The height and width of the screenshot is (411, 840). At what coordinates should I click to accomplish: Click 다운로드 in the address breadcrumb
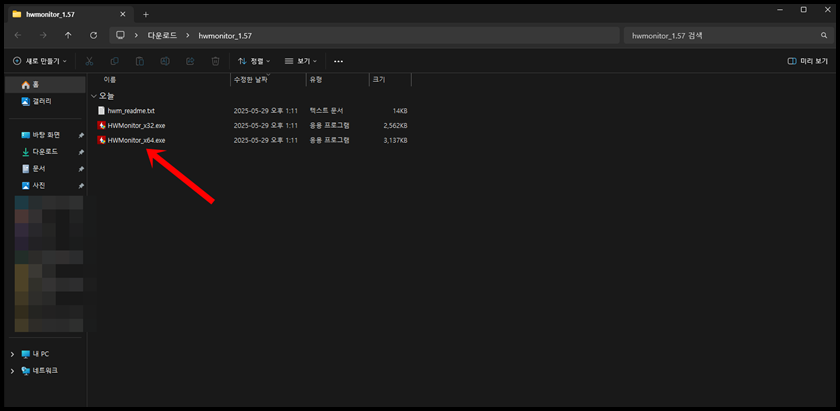tap(162, 35)
